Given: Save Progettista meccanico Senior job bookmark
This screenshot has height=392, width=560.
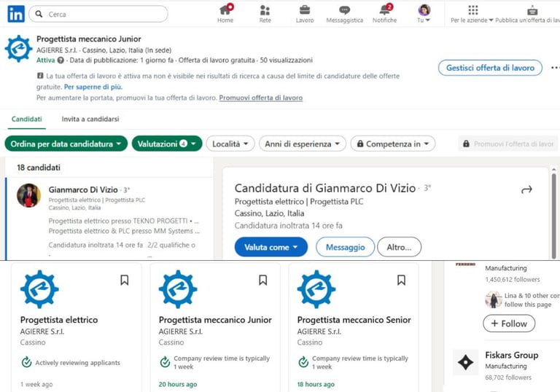Looking at the screenshot, I should [x=401, y=280].
